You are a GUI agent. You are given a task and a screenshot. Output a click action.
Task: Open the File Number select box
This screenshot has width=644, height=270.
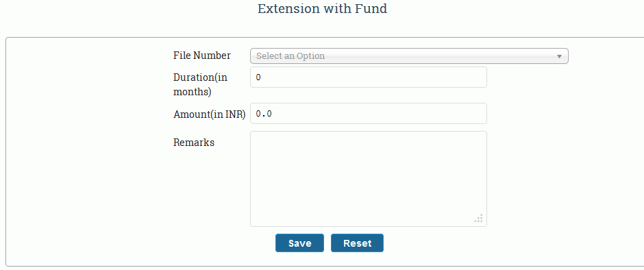pyautogui.click(x=409, y=56)
